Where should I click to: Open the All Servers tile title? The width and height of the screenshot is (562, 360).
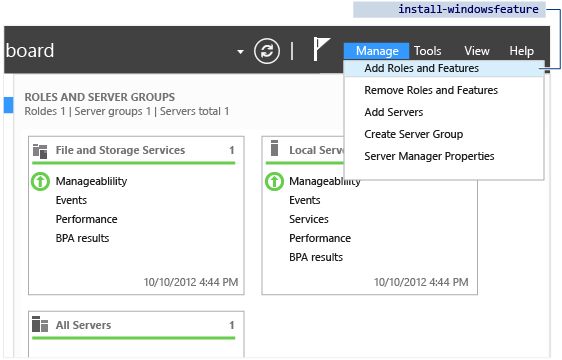tap(84, 325)
